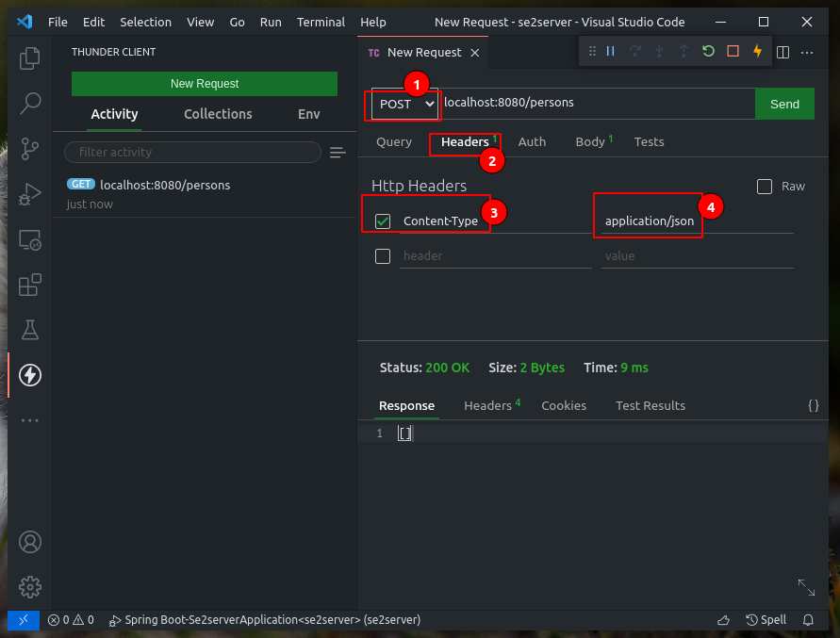Open Run and Debug view icon

29,194
